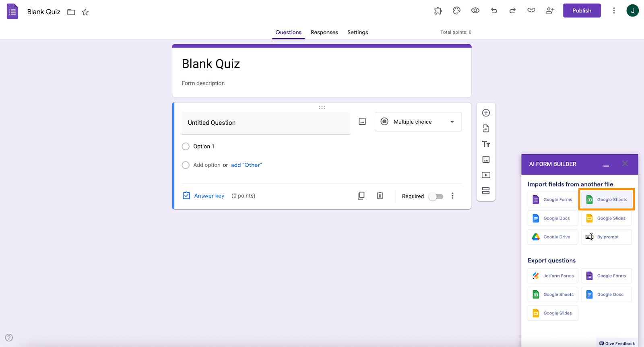Click the Total points: 0 text

point(456,32)
